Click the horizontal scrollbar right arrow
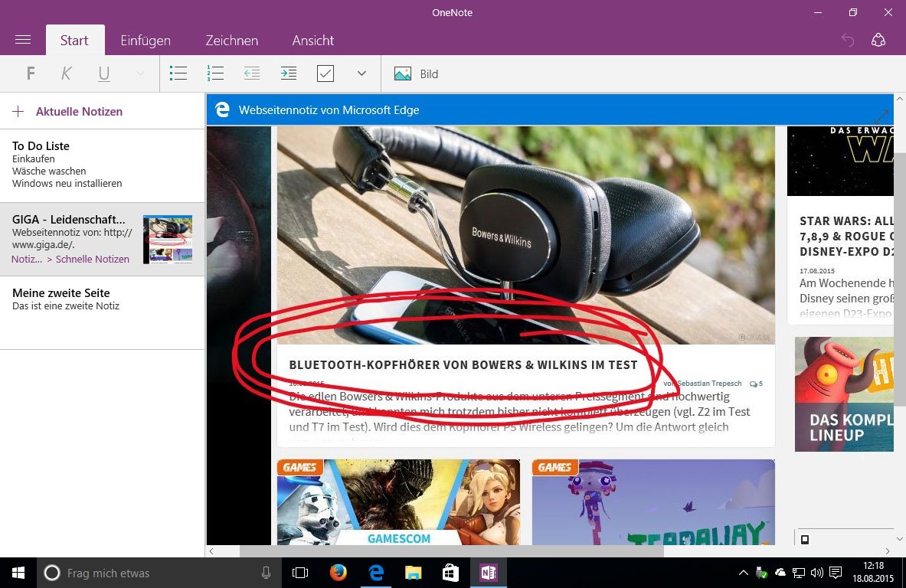906x588 pixels. click(x=888, y=551)
